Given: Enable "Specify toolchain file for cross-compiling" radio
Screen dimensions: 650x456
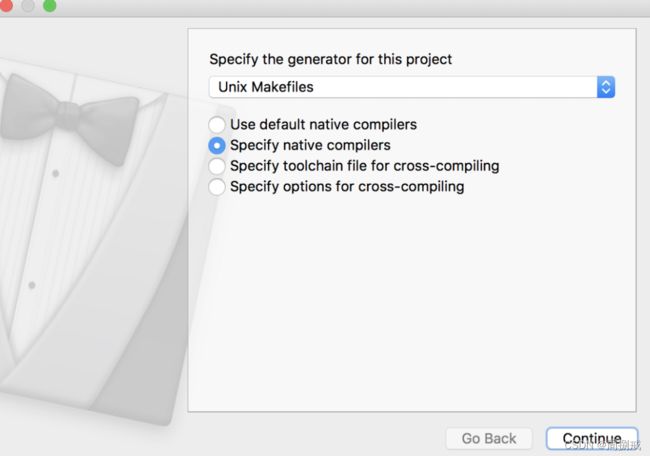Looking at the screenshot, I should (217, 166).
